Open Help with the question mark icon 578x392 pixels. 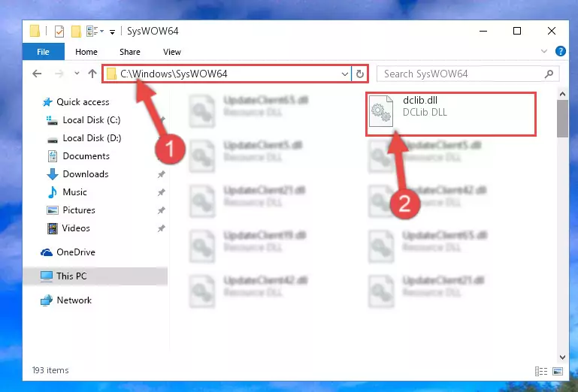tap(560, 51)
